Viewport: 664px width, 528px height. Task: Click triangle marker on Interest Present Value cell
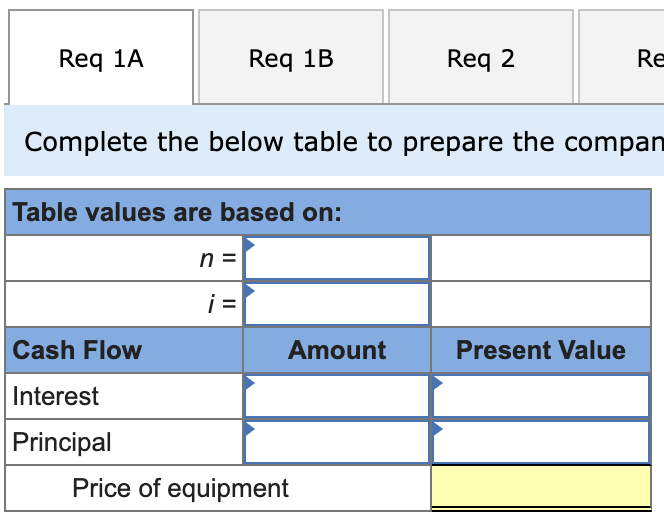438,382
